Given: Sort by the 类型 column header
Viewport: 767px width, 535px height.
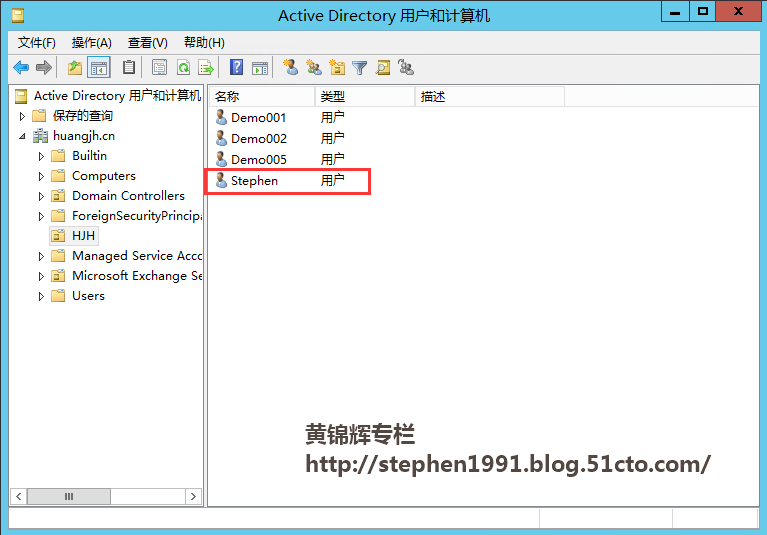Looking at the screenshot, I should click(x=365, y=97).
